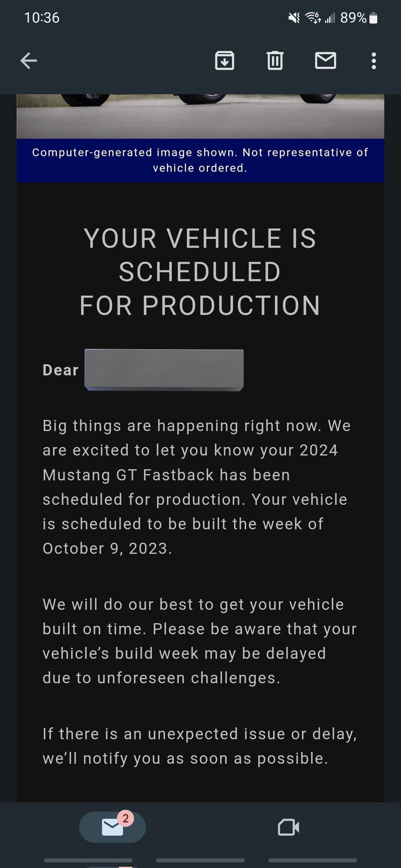Tap the 89% battery percentage text
The width and height of the screenshot is (401, 868).
[x=353, y=18]
